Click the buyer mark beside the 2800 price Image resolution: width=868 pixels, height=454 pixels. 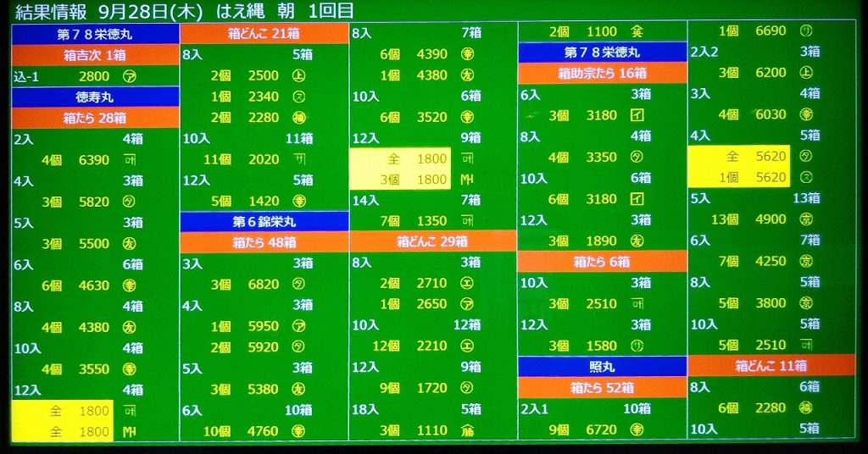pos(130,76)
